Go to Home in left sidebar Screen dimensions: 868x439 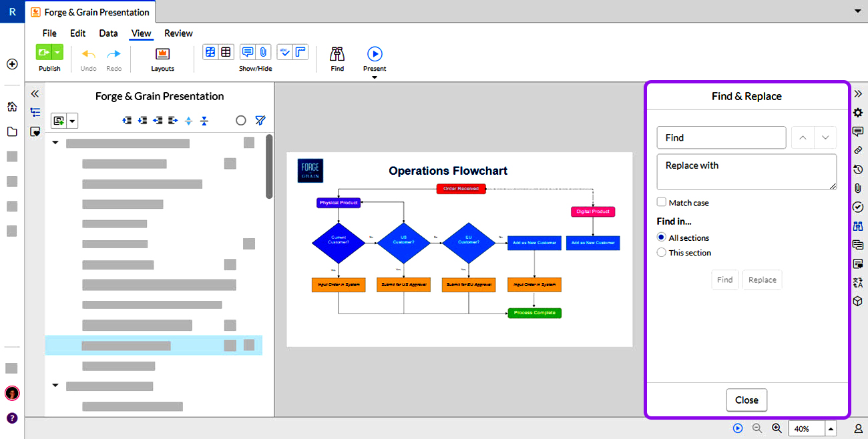(x=12, y=107)
